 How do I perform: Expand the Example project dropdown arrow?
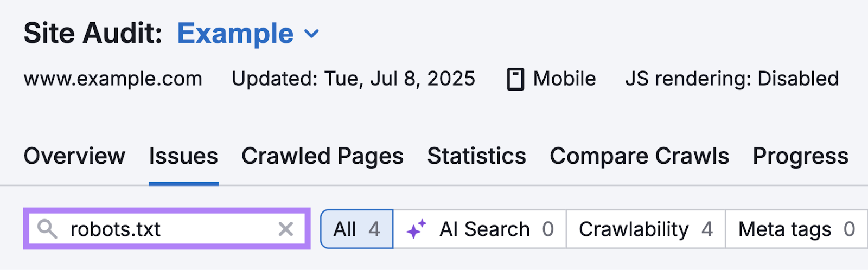click(x=312, y=34)
